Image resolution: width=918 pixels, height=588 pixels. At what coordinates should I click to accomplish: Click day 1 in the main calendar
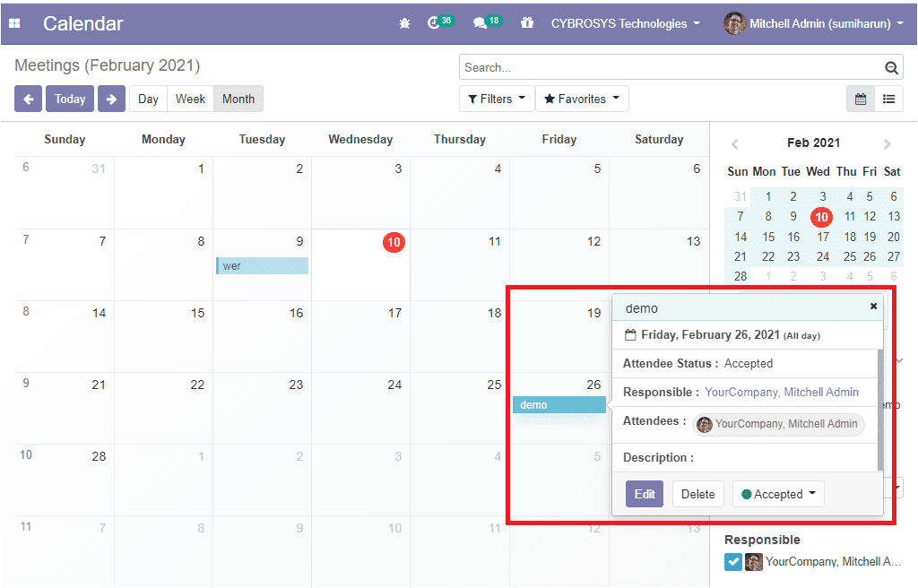click(201, 169)
